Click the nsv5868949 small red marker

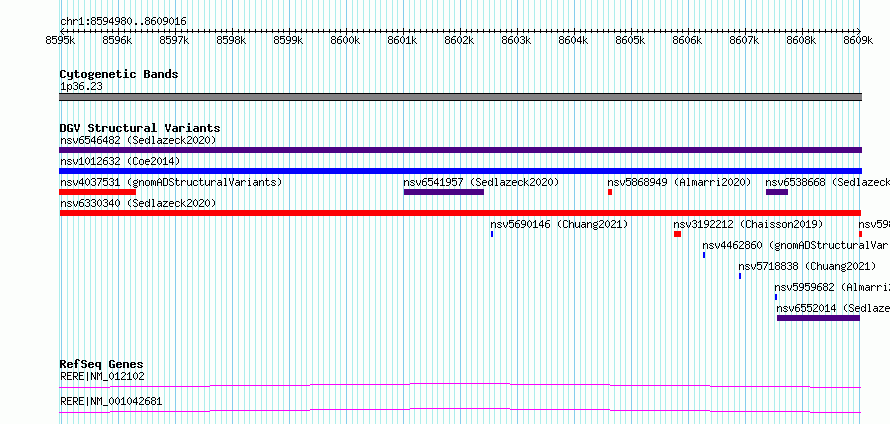coord(610,192)
